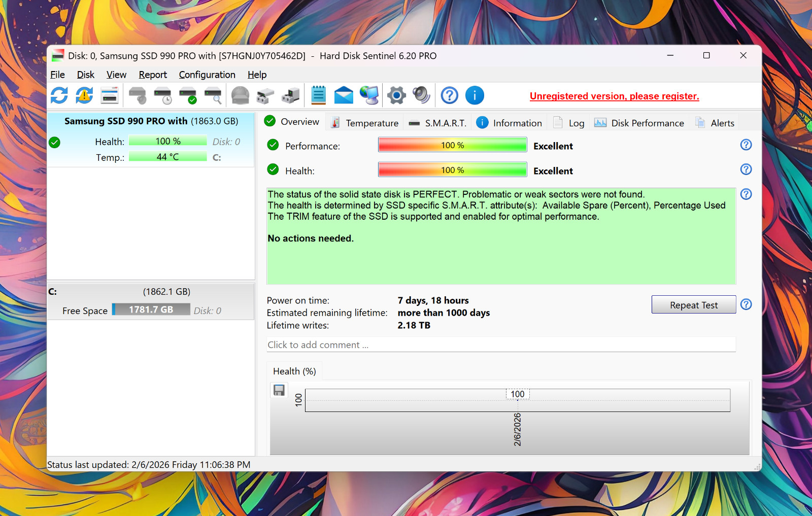812x516 pixels.
Task: Switch to the Log tab
Action: pos(569,123)
